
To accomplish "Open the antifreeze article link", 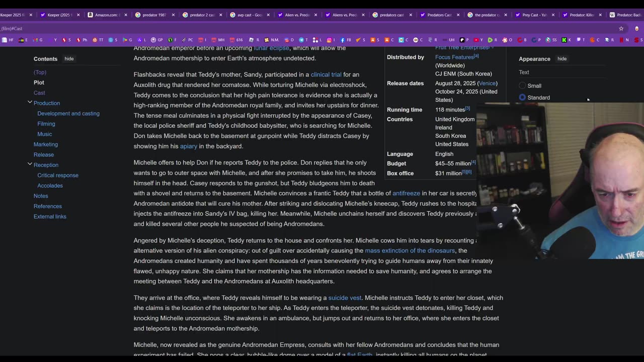I will [406, 193].
